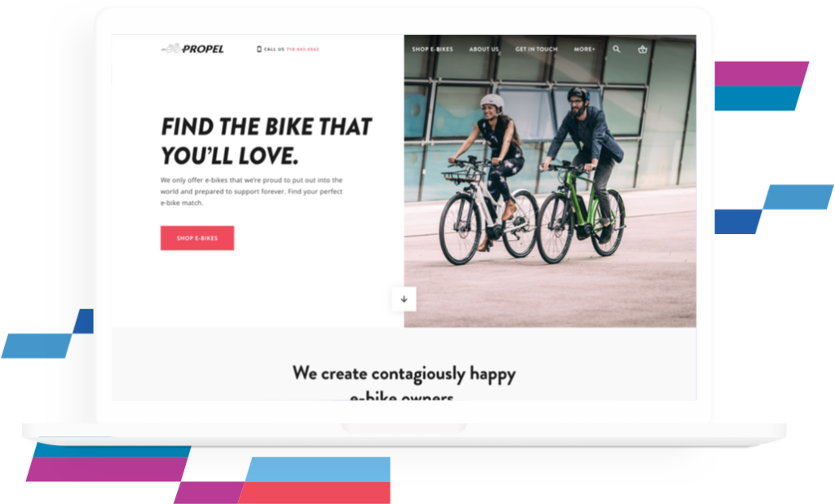Screen dimensions: 835x504
Task: Click the down arrow scroll button
Action: tap(404, 298)
